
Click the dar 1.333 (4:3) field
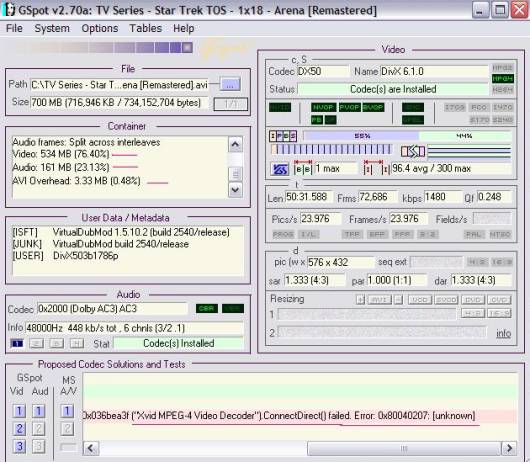[481, 280]
